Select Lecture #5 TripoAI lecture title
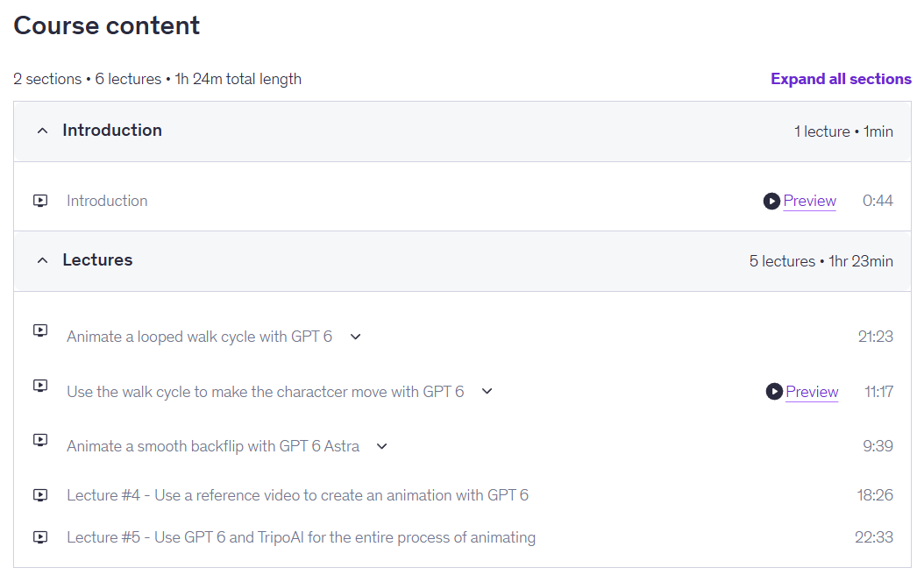The height and width of the screenshot is (582, 924). (x=301, y=537)
